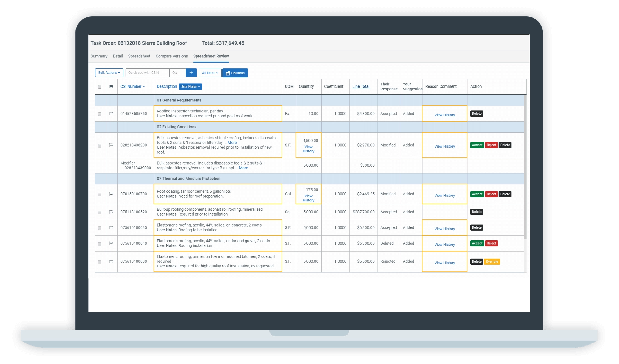Image resolution: width=619 pixels, height=364 pixels.
Task: Delete the built-up roofing row 075113100520
Action: click(x=476, y=212)
